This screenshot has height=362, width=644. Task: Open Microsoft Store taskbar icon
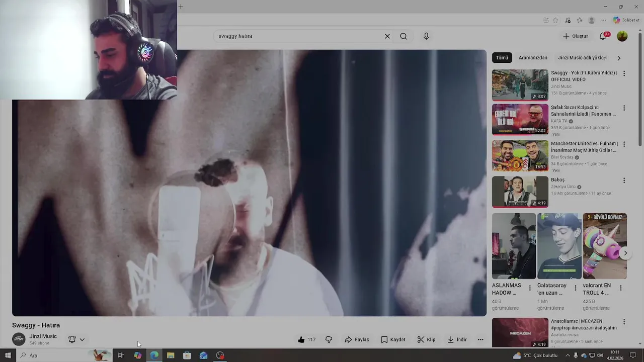click(x=187, y=355)
